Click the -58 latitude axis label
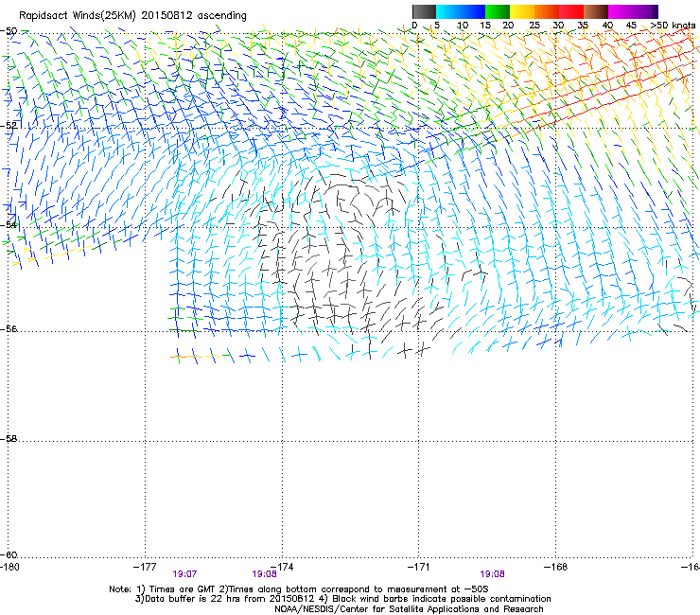Screen dimensions: 700x615 click(9, 439)
